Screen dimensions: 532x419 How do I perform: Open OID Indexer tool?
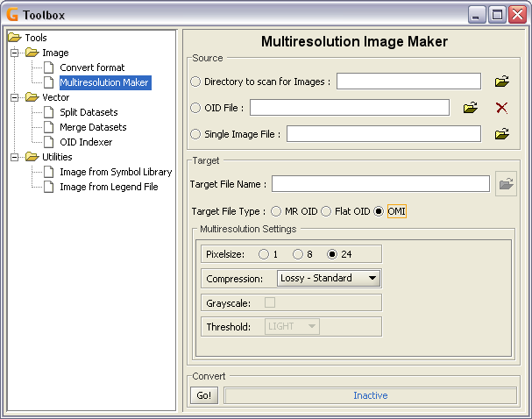click(x=86, y=142)
